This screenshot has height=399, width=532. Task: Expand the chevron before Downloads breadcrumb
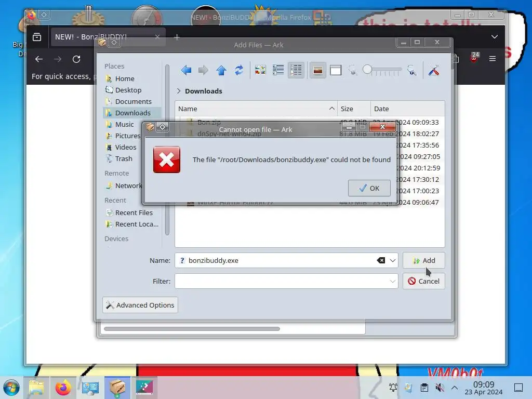click(x=179, y=91)
